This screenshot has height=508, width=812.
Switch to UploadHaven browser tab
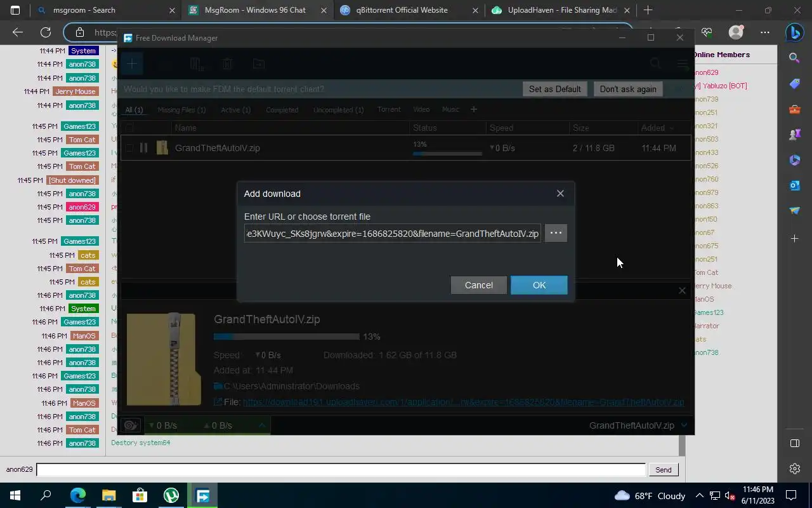(x=561, y=10)
